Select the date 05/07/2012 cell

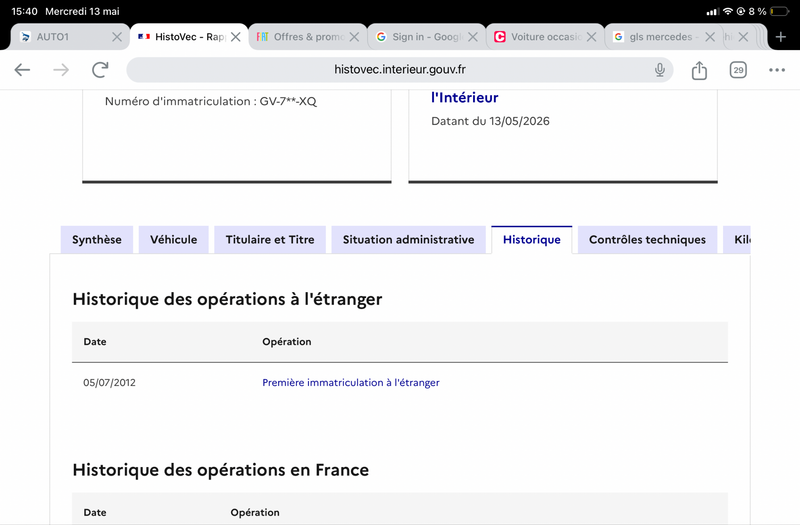109,383
